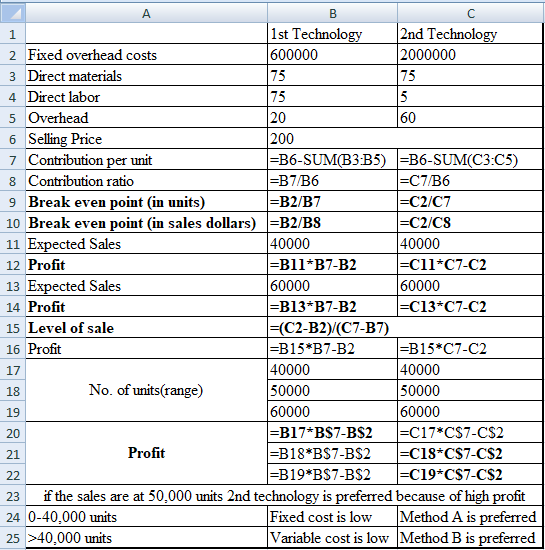
Task: Click formula =C19*C$7-C$2
Action: (470, 475)
